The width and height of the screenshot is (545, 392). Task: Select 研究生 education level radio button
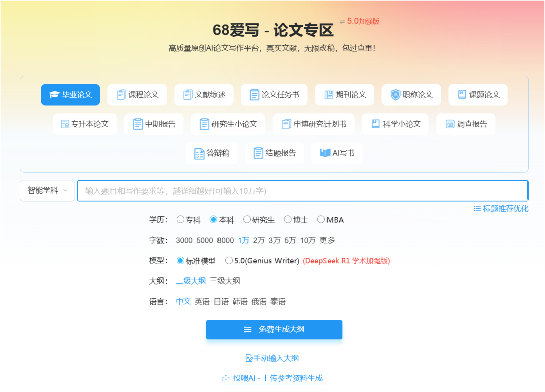247,219
